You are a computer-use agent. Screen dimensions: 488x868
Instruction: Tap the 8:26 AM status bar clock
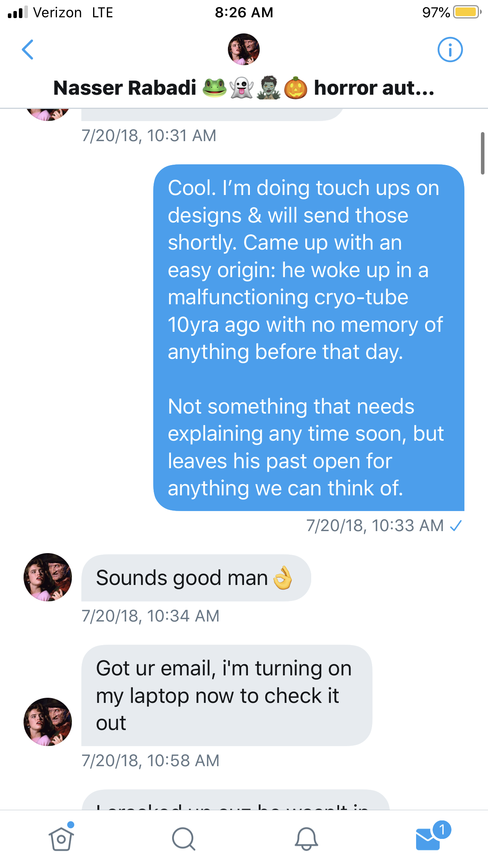pos(244,13)
